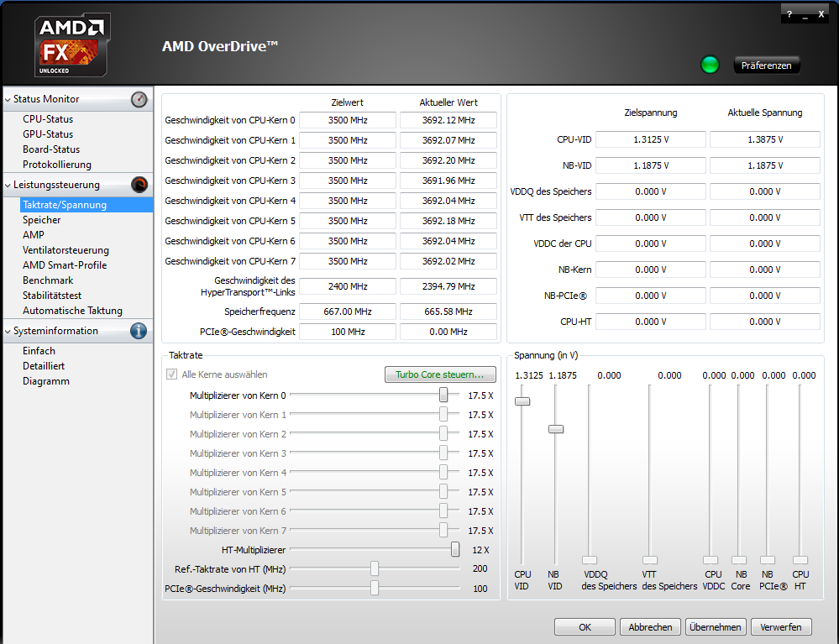Click PCIe-Geschwindigkeit (MHz) slider handle
839x644 pixels.
point(375,588)
